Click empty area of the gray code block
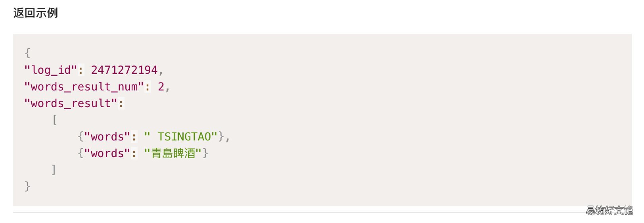 tap(397, 119)
